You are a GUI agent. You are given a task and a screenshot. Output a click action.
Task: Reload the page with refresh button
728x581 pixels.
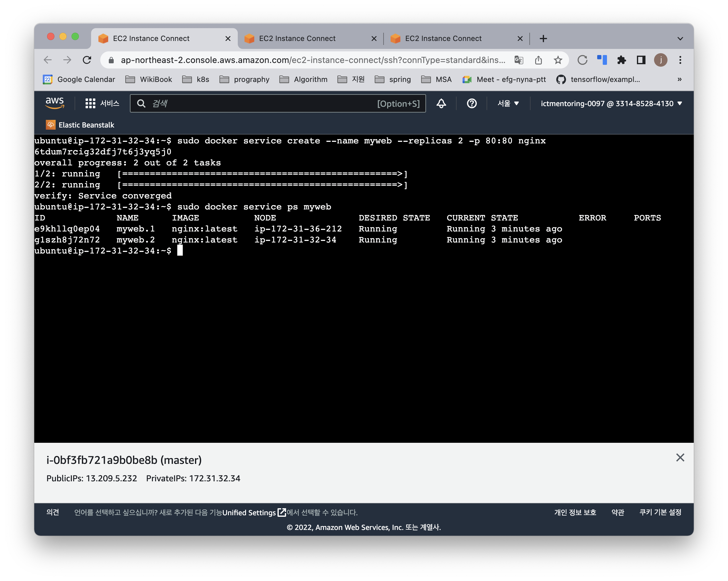87,60
